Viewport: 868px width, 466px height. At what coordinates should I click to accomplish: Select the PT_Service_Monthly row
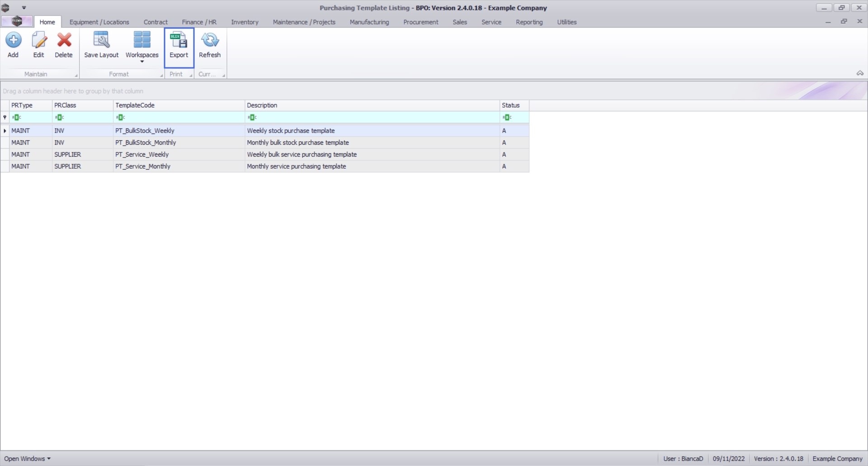[x=265, y=166]
